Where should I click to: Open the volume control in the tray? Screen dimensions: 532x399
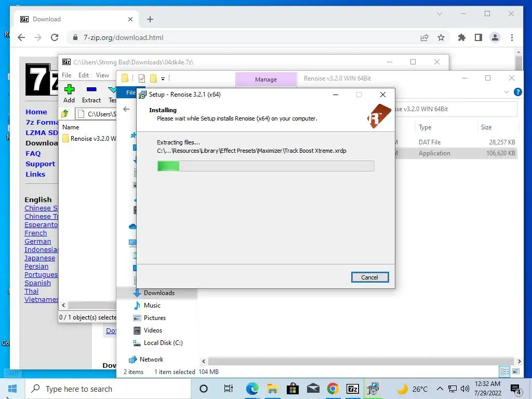pos(465,389)
